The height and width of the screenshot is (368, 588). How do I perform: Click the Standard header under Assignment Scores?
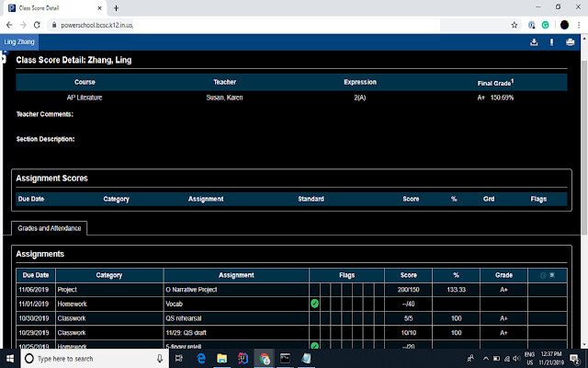[x=311, y=199]
